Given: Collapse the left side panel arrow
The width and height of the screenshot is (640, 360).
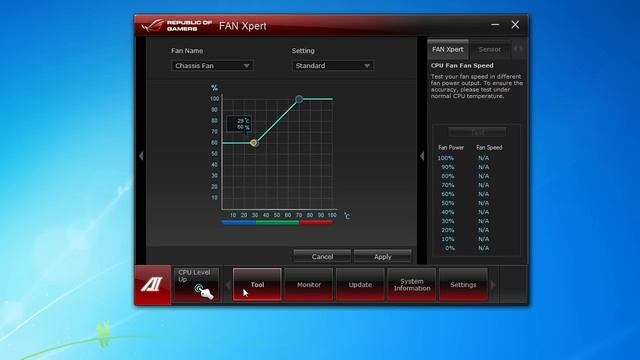Looking at the screenshot, I should coord(141,156).
